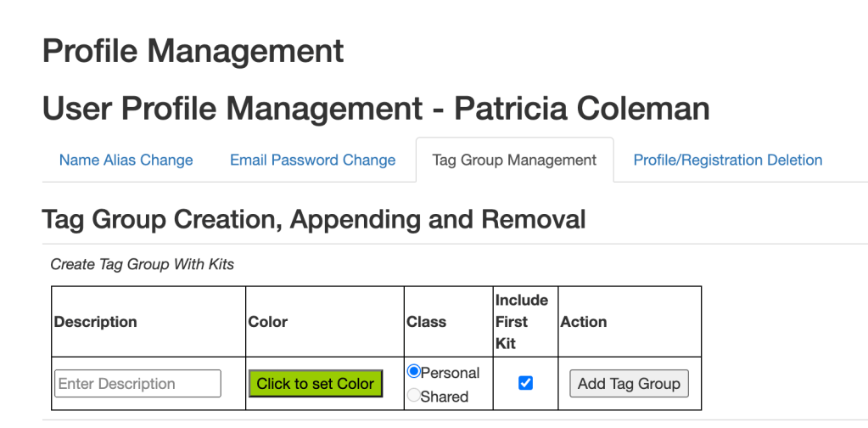Uncheck the Include First Kit checkbox
The height and width of the screenshot is (428, 868).
tap(525, 383)
